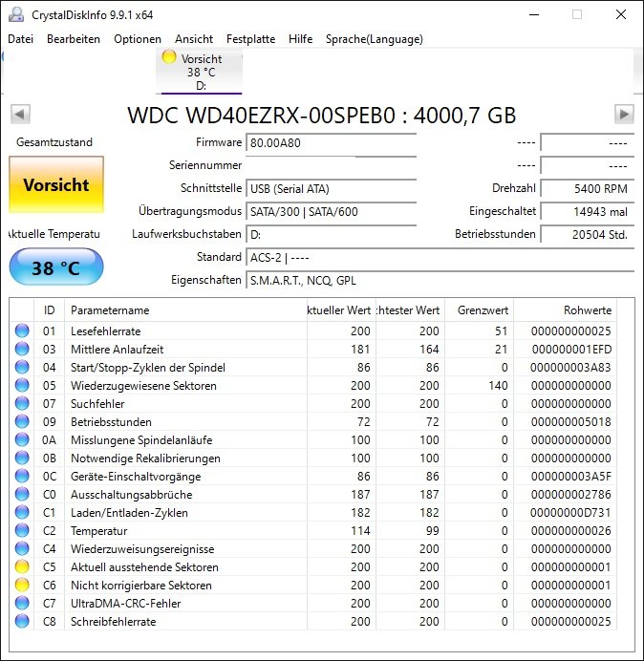644x661 pixels.
Task: Click the Grenzwert column header
Action: [479, 310]
